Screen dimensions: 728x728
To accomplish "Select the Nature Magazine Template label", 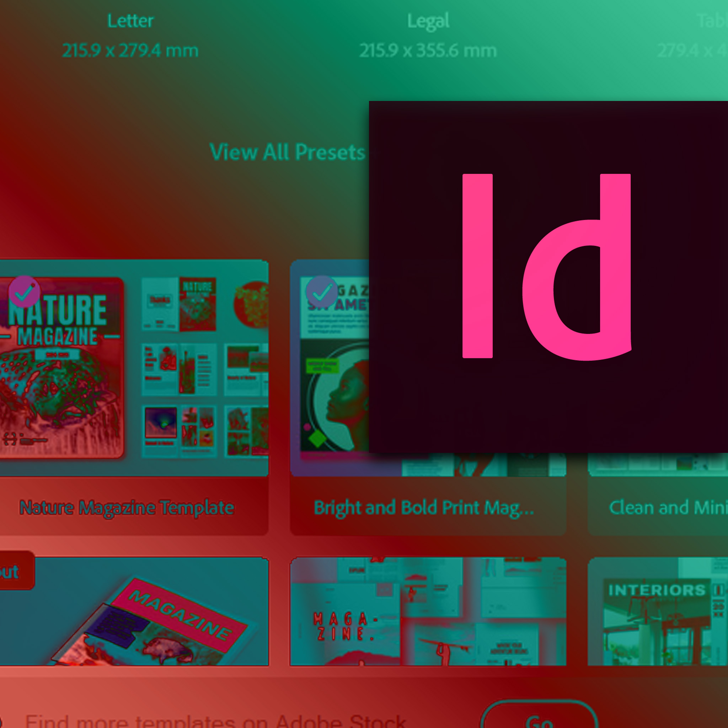I will (127, 508).
